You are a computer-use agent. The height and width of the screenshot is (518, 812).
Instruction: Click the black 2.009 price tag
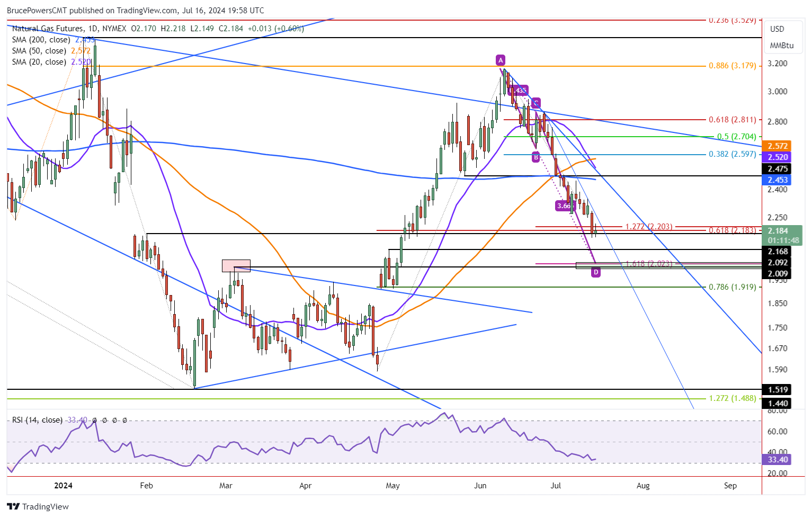[x=778, y=274]
